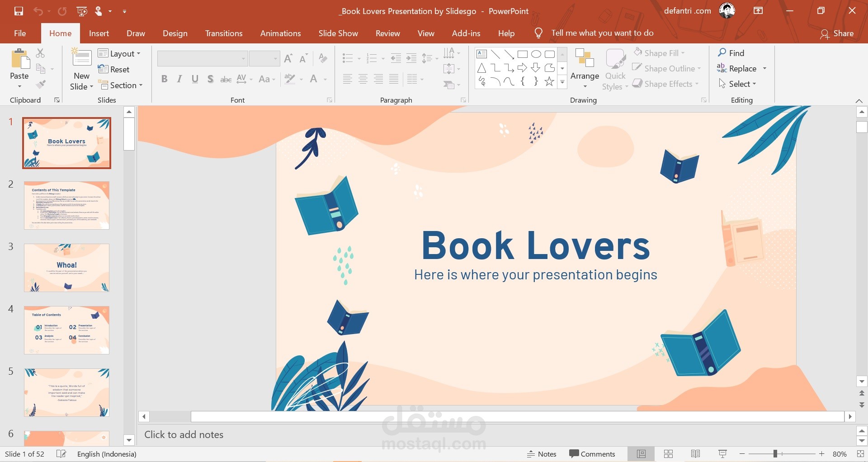Switch to the Transitions tab
Image resolution: width=868 pixels, height=462 pixels.
(x=224, y=33)
